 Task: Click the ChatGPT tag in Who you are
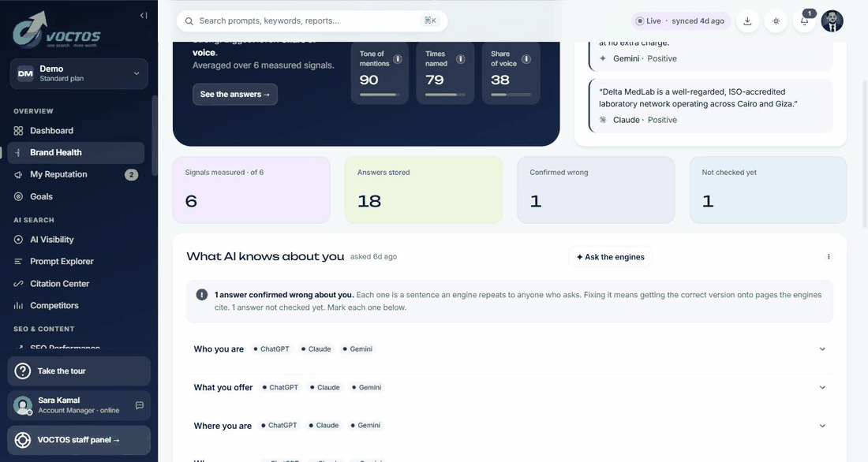(x=271, y=349)
